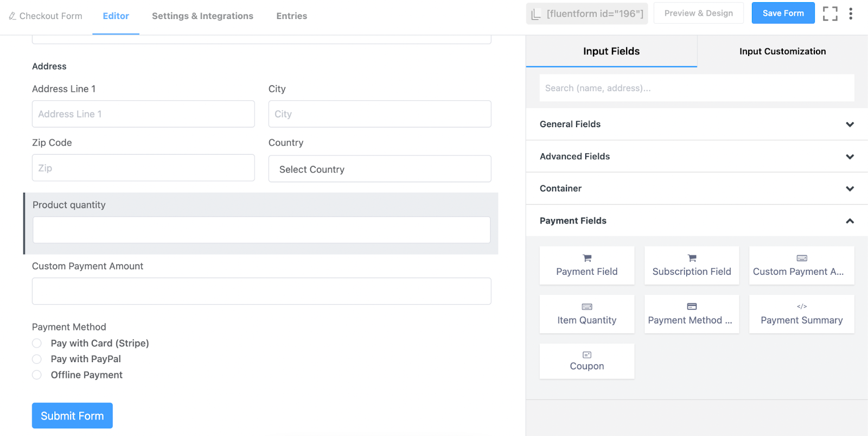Choose the Pay with PayPal option
868x436 pixels.
(37, 359)
